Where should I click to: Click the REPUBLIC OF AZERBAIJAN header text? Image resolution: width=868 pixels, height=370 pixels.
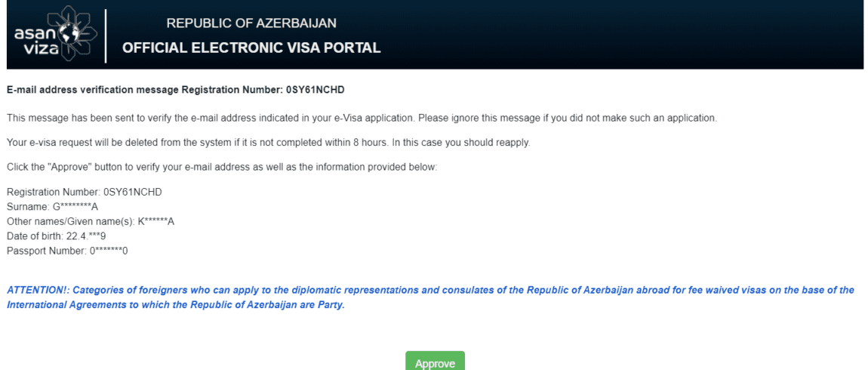[251, 23]
